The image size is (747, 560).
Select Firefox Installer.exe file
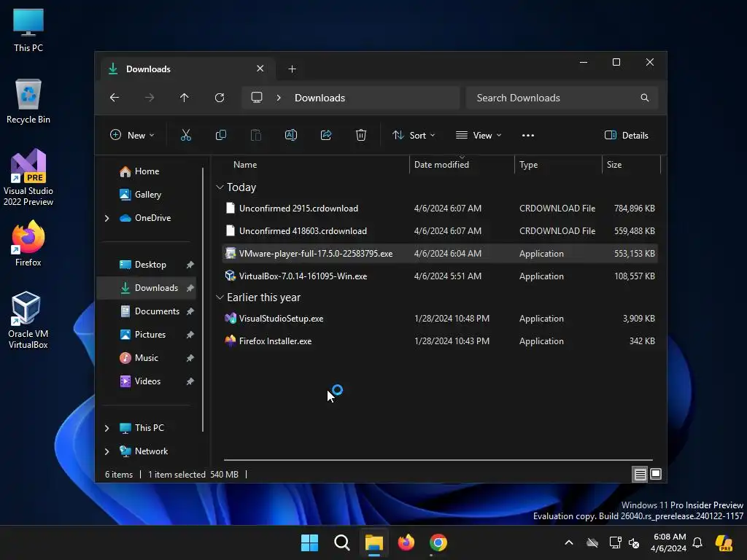(440, 341)
